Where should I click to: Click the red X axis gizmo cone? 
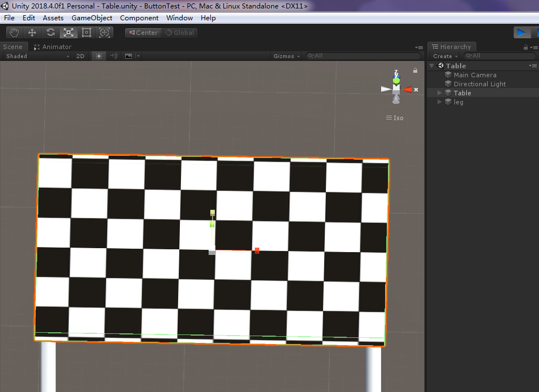pyautogui.click(x=407, y=89)
